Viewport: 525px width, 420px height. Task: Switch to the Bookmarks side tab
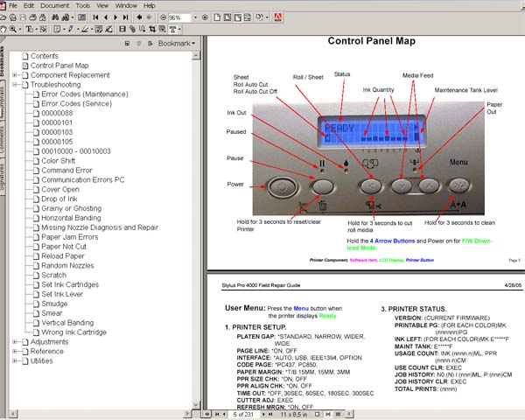(3, 61)
